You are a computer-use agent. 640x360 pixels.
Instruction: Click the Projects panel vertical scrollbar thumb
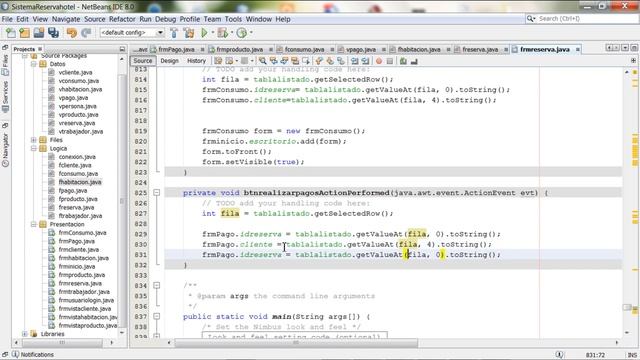click(x=122, y=200)
